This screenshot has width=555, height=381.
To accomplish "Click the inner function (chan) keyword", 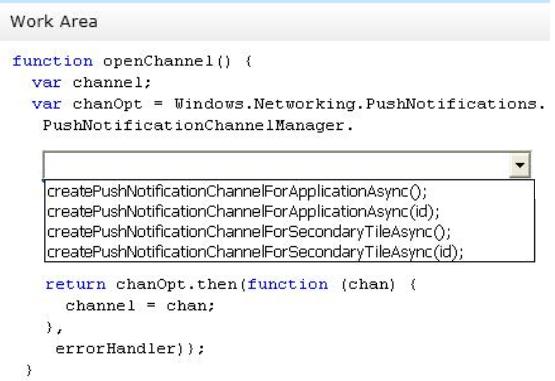I will click(x=287, y=284).
